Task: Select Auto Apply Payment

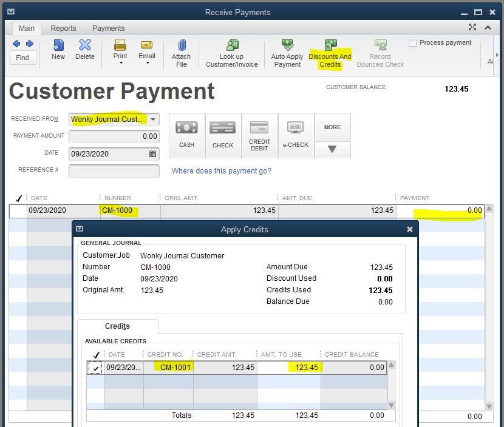Action: pos(287,53)
